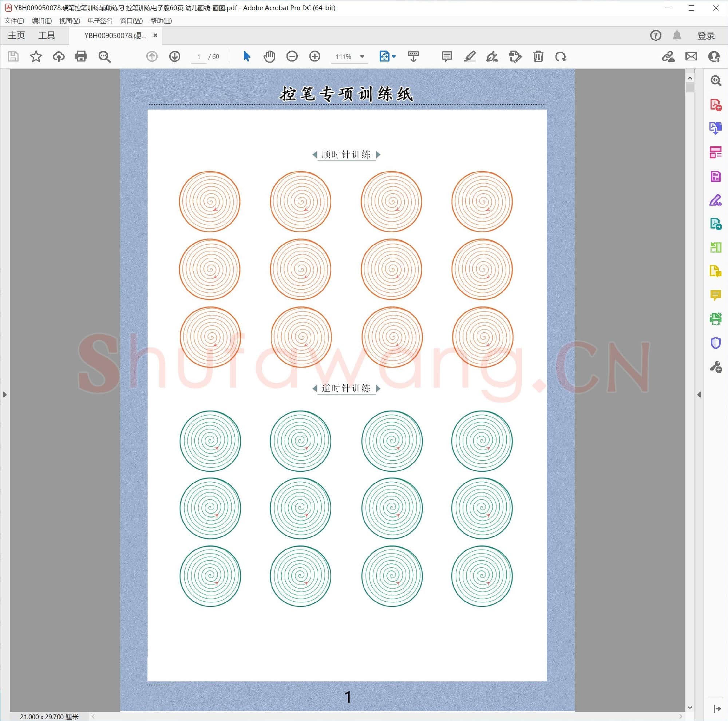The width and height of the screenshot is (728, 721).
Task: Open fit page options dropdown
Action: tap(394, 56)
